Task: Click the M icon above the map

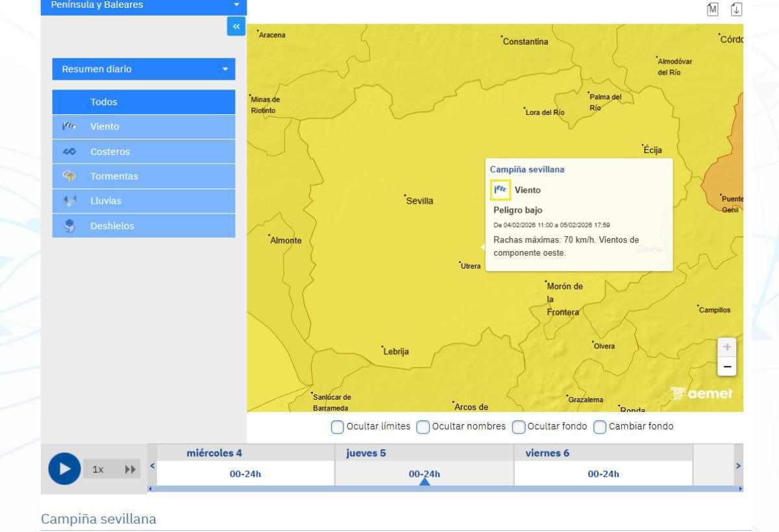Action: pyautogui.click(x=714, y=9)
